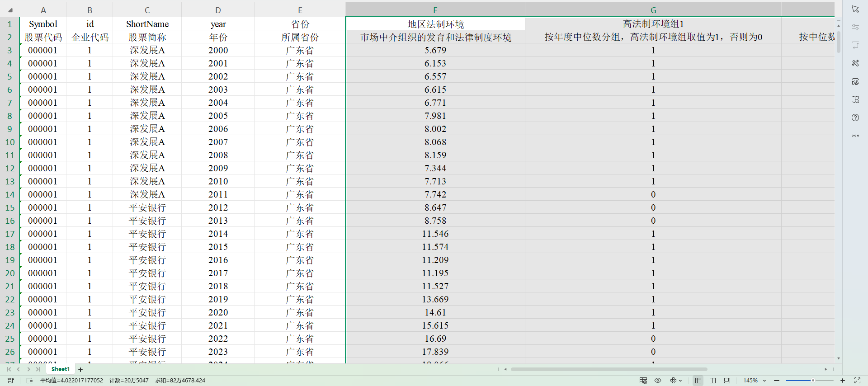Click the three-dot more options sidebar icon

(855, 136)
